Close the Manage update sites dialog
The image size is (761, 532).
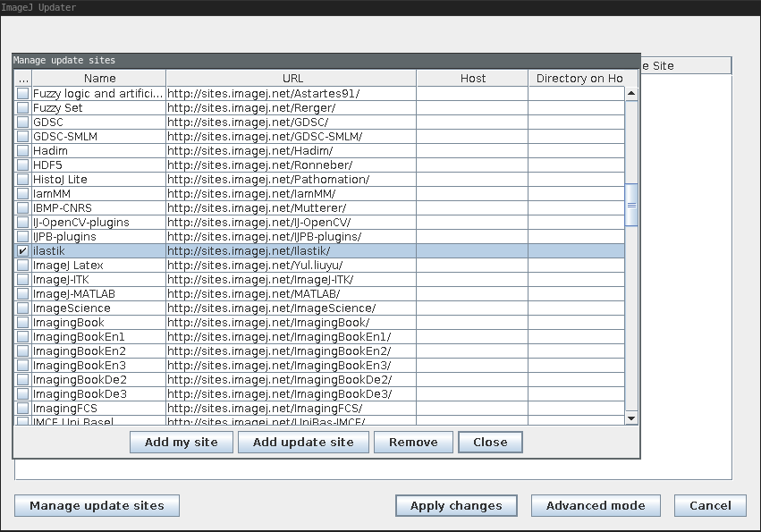[490, 442]
